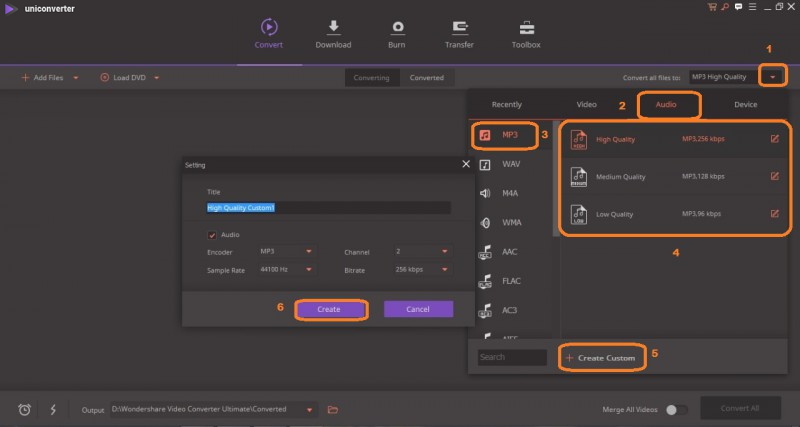Click the shopping cart icon
Viewport: 800px width, 427px height.
(x=712, y=7)
